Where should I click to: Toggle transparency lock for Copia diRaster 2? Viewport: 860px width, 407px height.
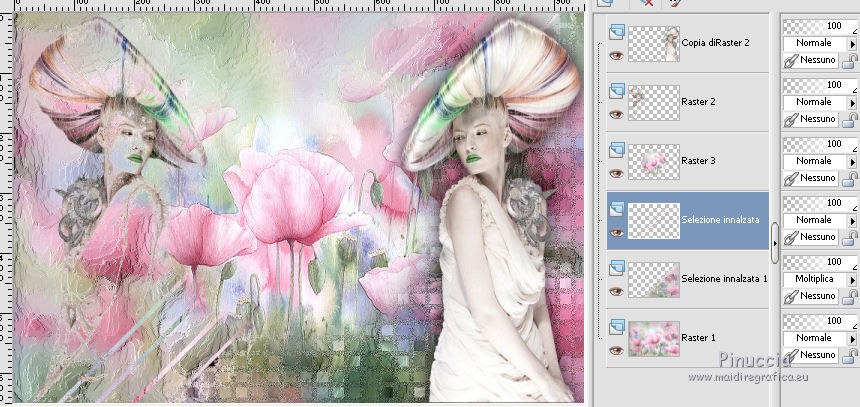[x=850, y=61]
